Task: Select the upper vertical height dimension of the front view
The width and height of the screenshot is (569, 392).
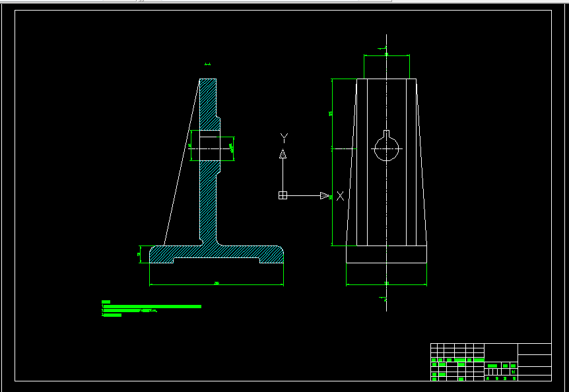Action: click(331, 114)
